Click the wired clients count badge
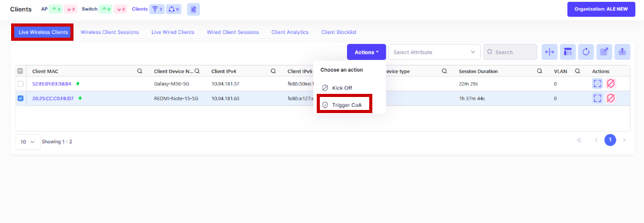This screenshot has width=644, height=223. [x=174, y=9]
